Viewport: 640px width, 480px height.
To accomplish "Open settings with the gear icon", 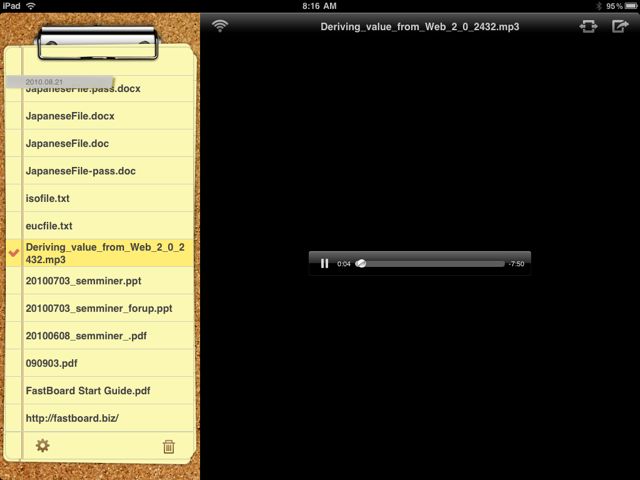I will [42, 445].
